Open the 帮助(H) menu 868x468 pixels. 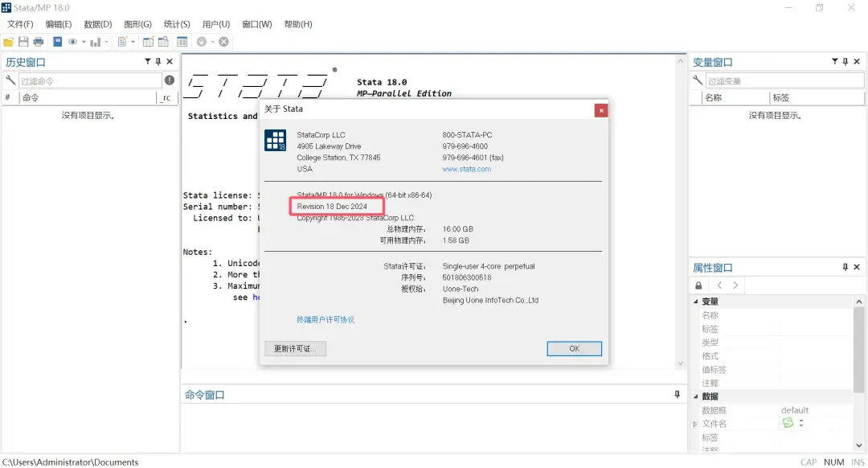coord(298,24)
